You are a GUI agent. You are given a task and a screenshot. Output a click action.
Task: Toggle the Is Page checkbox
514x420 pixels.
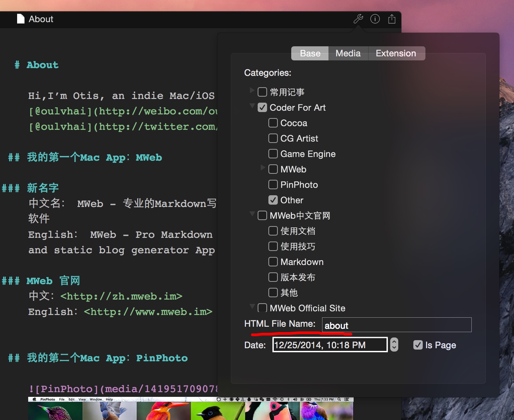click(418, 345)
